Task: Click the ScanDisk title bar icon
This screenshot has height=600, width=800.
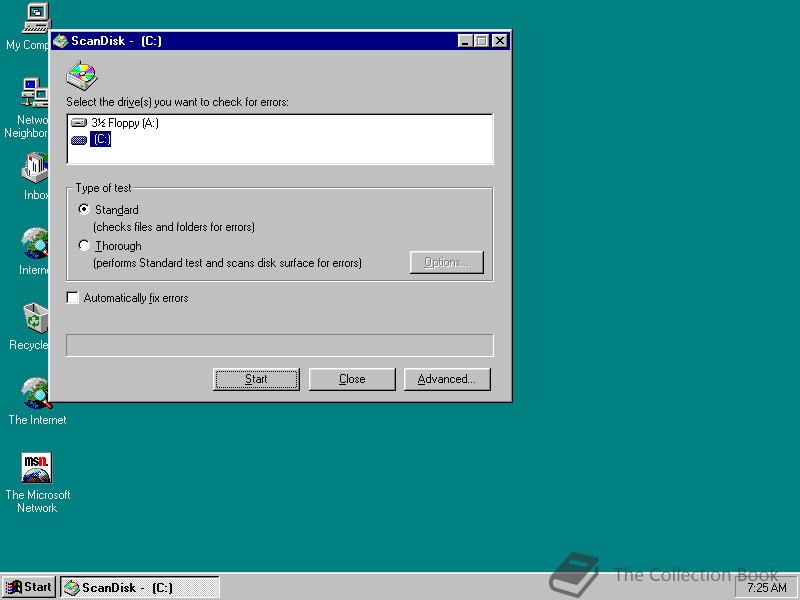Action: pyautogui.click(x=60, y=41)
